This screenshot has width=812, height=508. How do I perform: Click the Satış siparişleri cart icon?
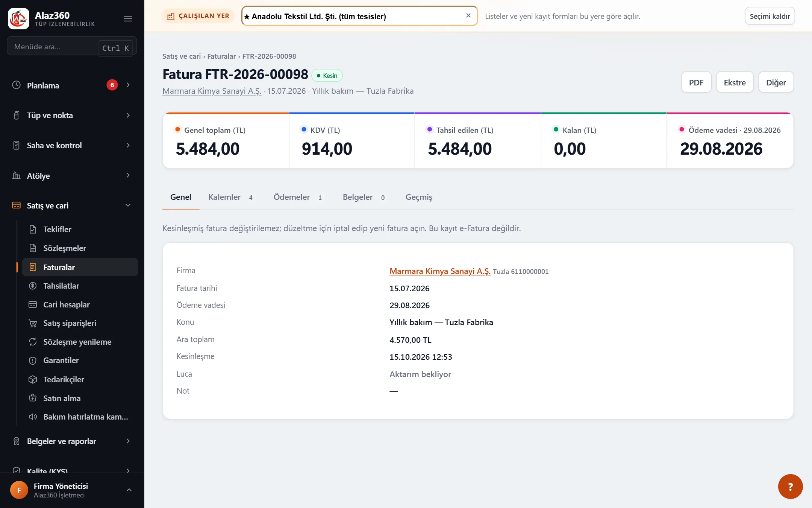33,323
